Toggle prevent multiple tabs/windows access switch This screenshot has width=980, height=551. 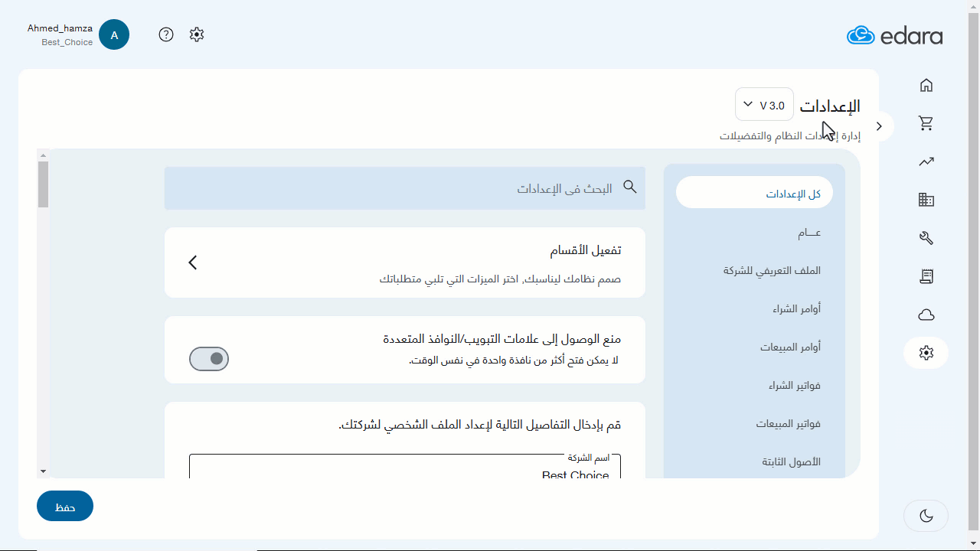pos(209,358)
